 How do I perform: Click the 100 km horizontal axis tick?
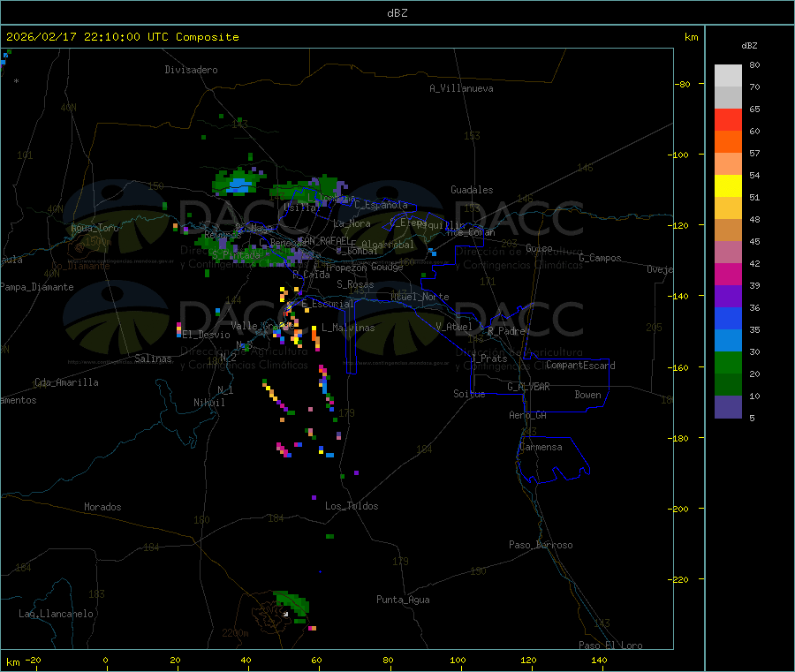click(458, 660)
